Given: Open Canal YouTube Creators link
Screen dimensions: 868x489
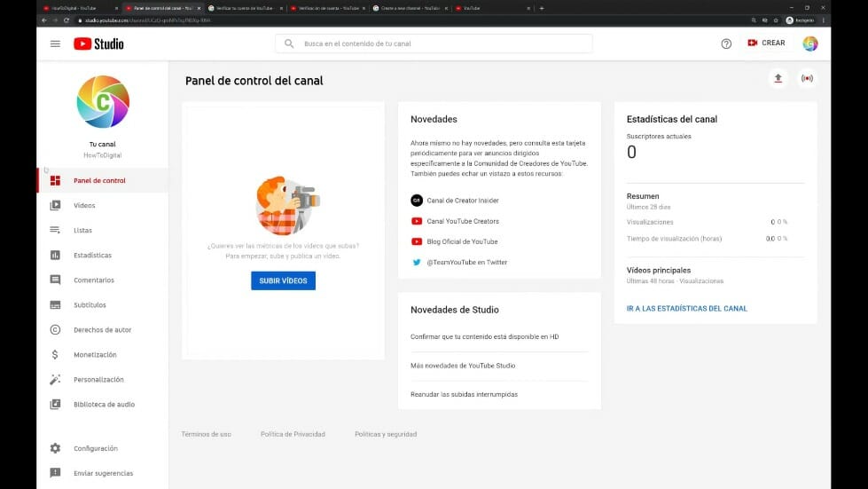Looking at the screenshot, I should (x=463, y=221).
